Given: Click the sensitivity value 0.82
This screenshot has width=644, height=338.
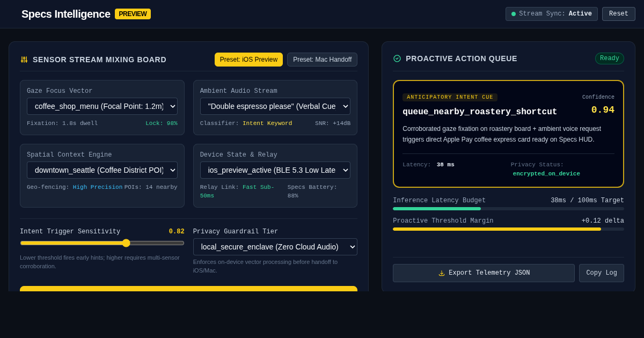Looking at the screenshot, I should click(x=177, y=232).
